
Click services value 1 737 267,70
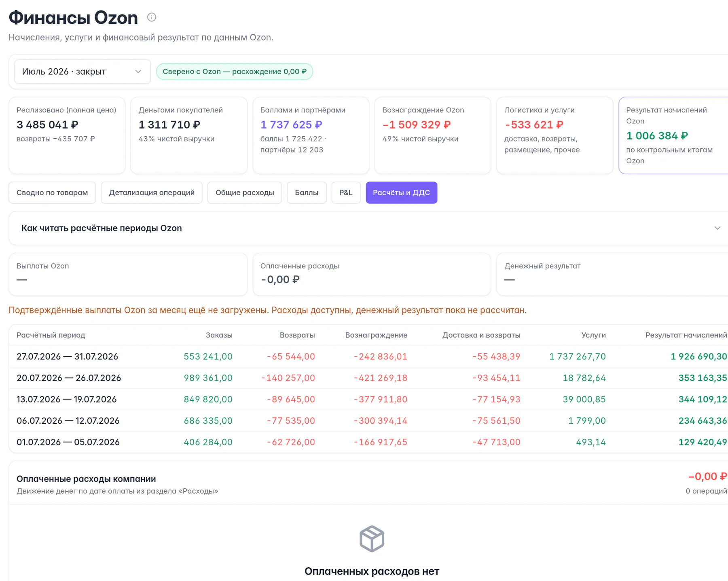pyautogui.click(x=578, y=357)
